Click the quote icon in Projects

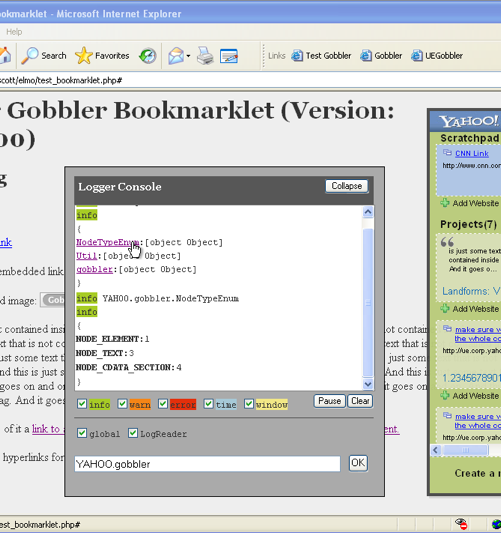point(447,242)
